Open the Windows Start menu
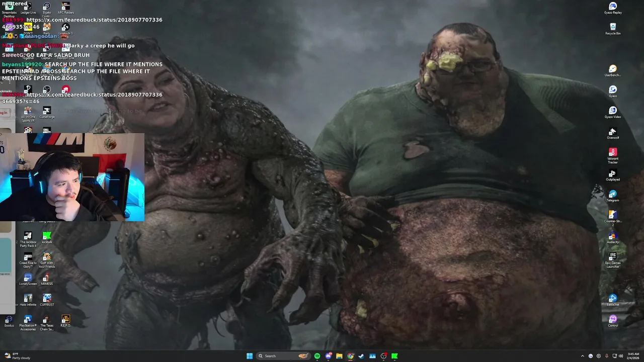The height and width of the screenshot is (362, 644). point(250,356)
